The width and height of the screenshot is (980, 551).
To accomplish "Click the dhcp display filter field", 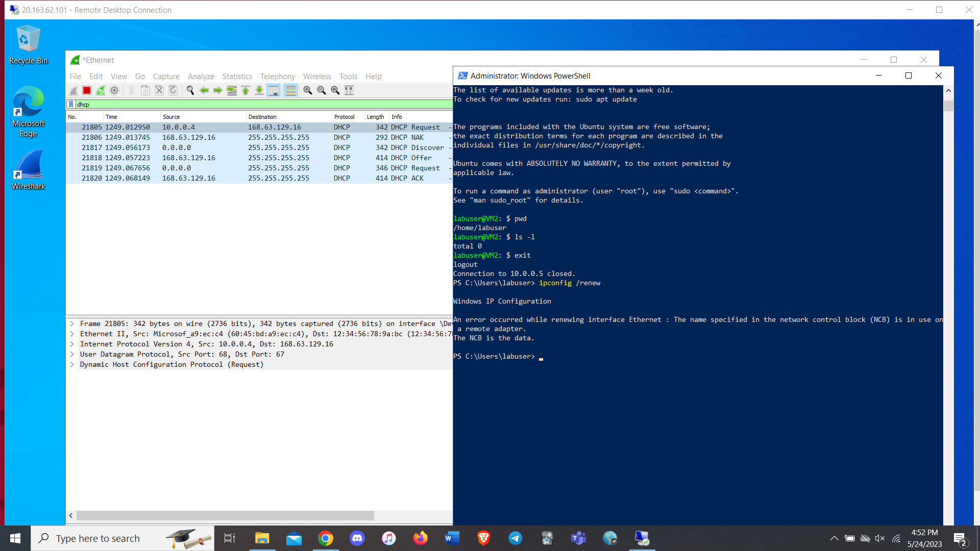I will pos(204,104).
